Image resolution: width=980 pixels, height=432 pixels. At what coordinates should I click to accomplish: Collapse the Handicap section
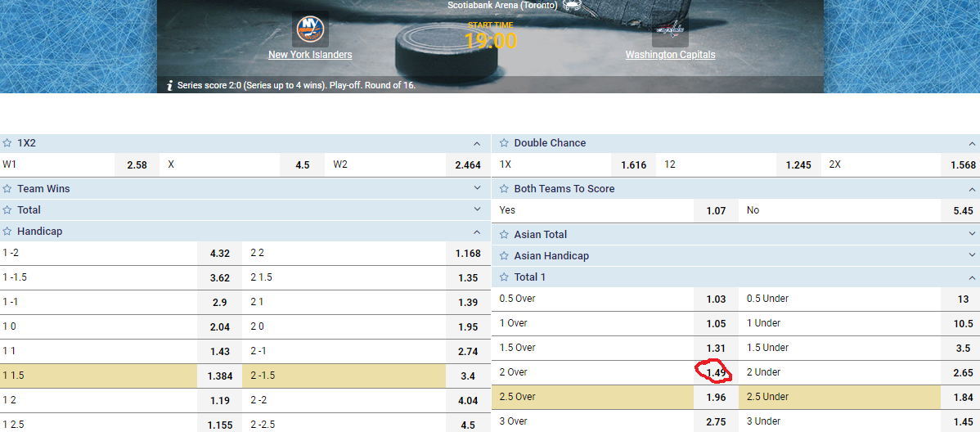point(478,232)
